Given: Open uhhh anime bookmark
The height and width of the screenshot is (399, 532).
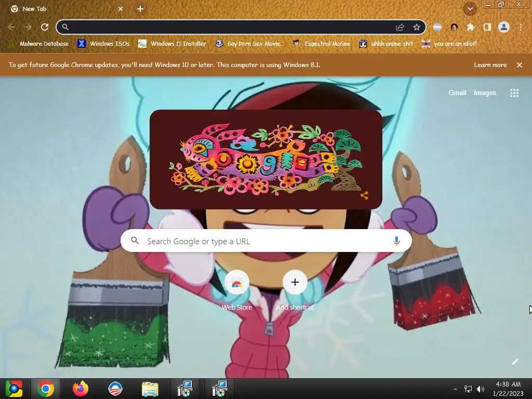Looking at the screenshot, I should [x=387, y=44].
